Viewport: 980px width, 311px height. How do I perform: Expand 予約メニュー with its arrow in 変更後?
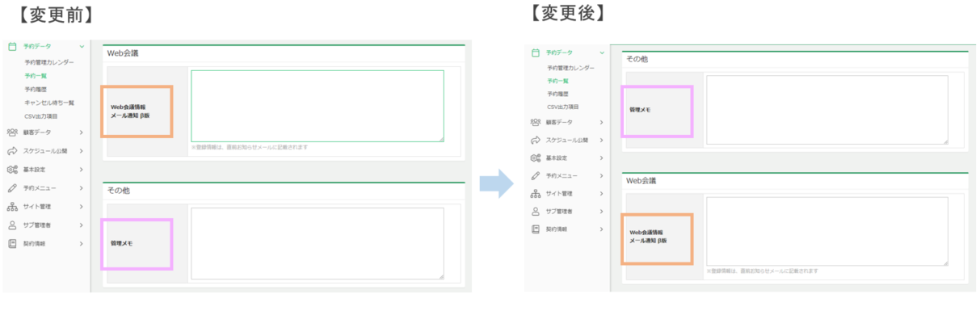(x=601, y=175)
